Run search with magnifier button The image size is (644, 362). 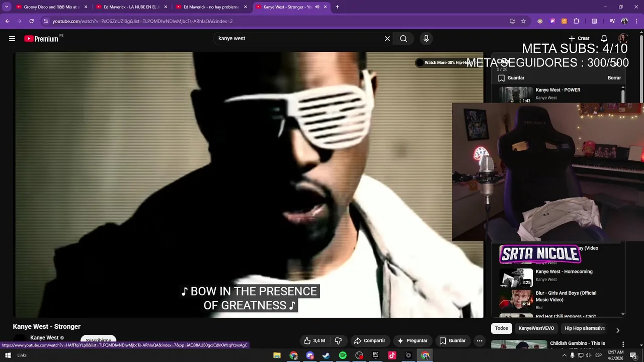point(404,39)
